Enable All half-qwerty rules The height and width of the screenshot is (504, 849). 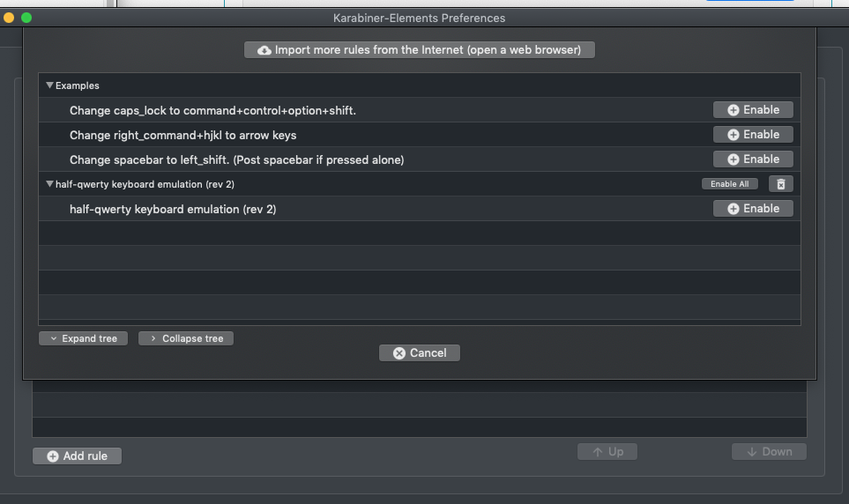pyautogui.click(x=730, y=184)
